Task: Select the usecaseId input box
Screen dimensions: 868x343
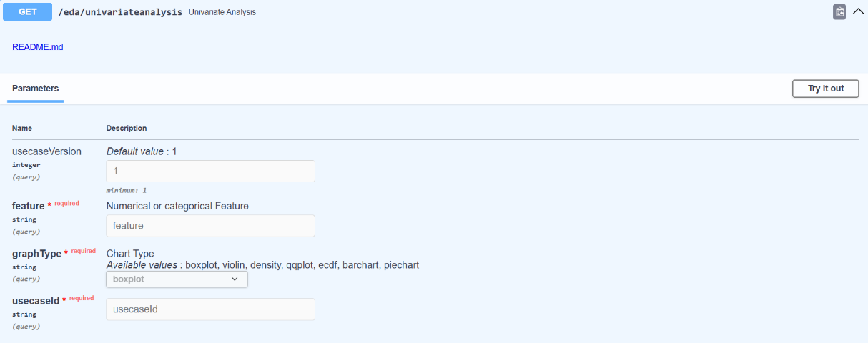Action: pyautogui.click(x=210, y=309)
